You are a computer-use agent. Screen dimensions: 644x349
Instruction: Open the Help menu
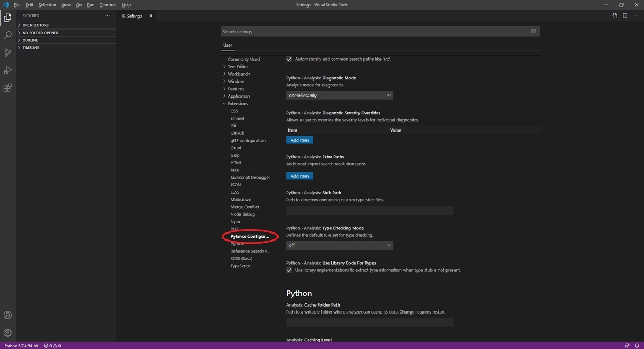tap(126, 5)
